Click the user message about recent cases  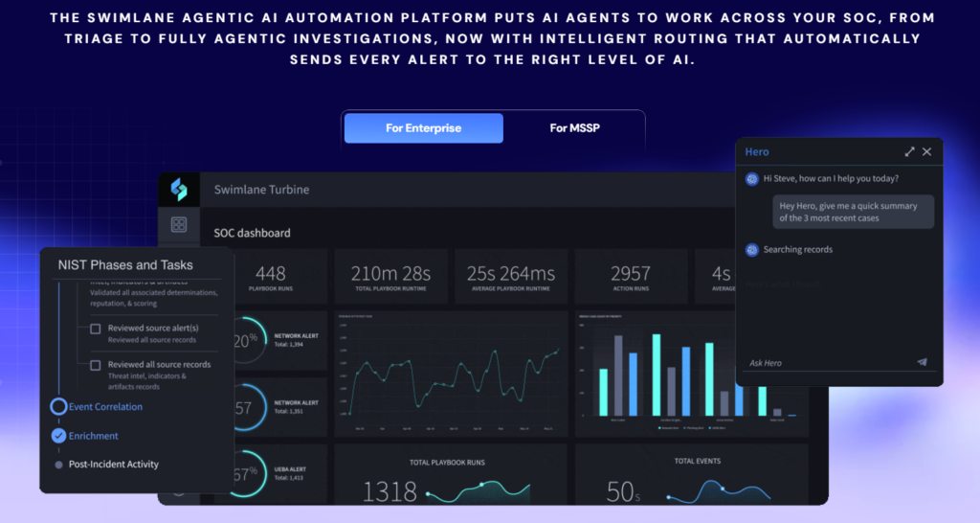(853, 212)
